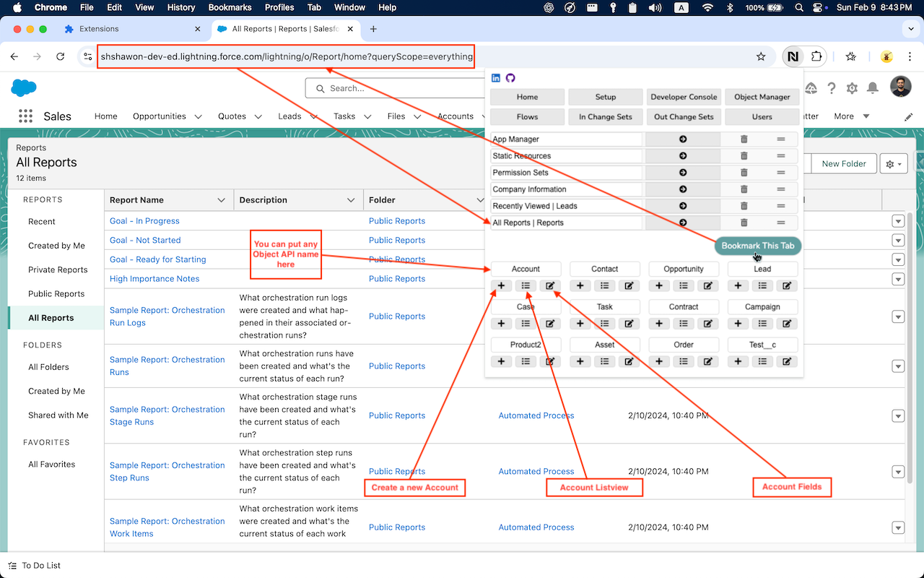Open row actions for Goal - In Progress
Image resolution: width=924 pixels, height=578 pixels.
tap(898, 221)
